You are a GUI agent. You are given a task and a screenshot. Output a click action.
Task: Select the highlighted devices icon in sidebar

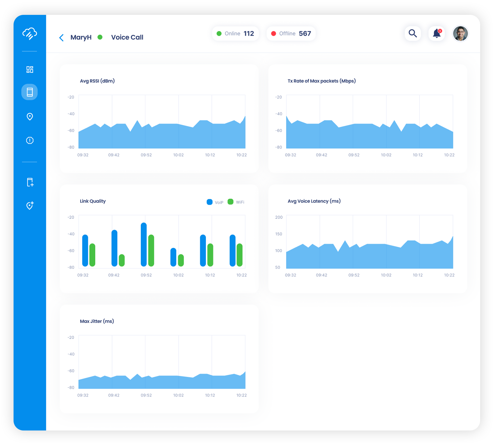30,92
